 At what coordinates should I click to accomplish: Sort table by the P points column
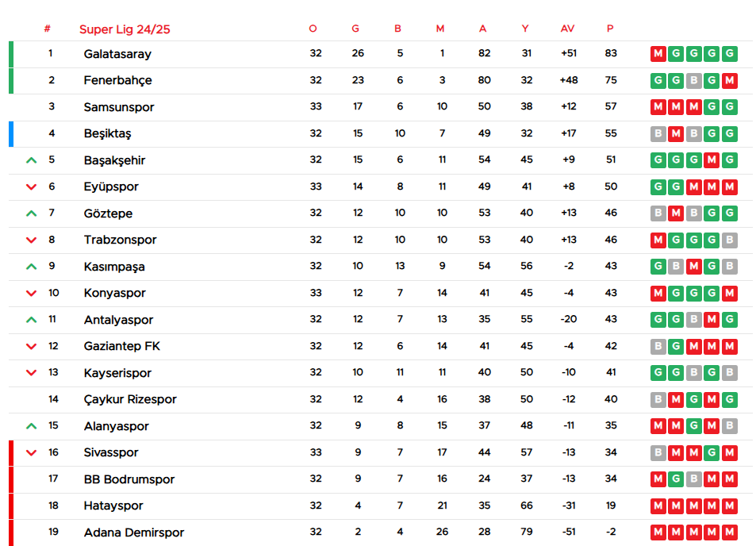pos(610,29)
